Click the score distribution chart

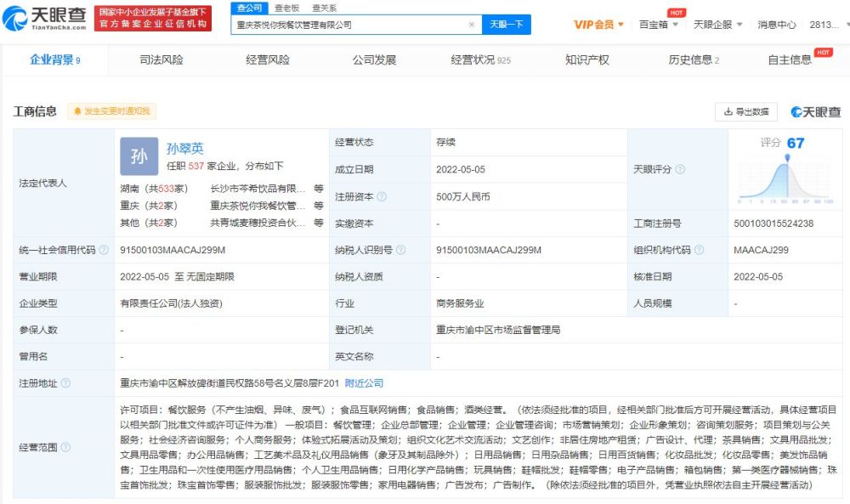click(x=785, y=180)
